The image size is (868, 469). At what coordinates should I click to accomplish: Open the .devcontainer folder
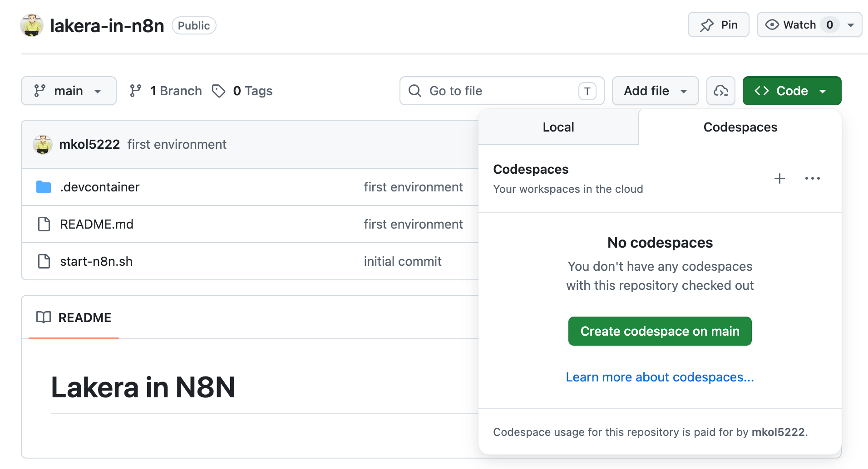pos(99,187)
